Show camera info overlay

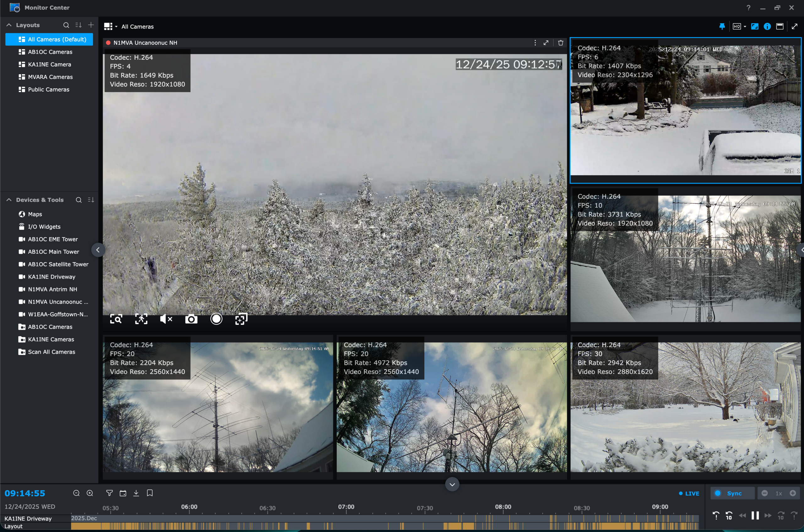(767, 26)
